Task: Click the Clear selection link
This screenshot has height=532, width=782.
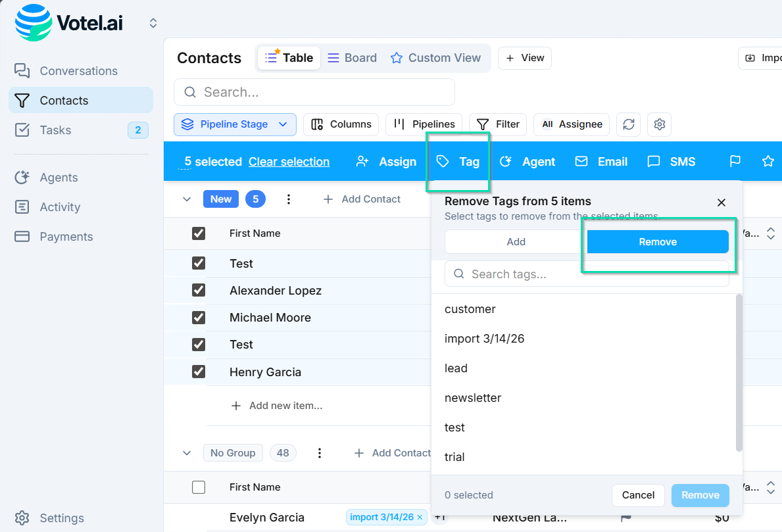Action: (289, 162)
